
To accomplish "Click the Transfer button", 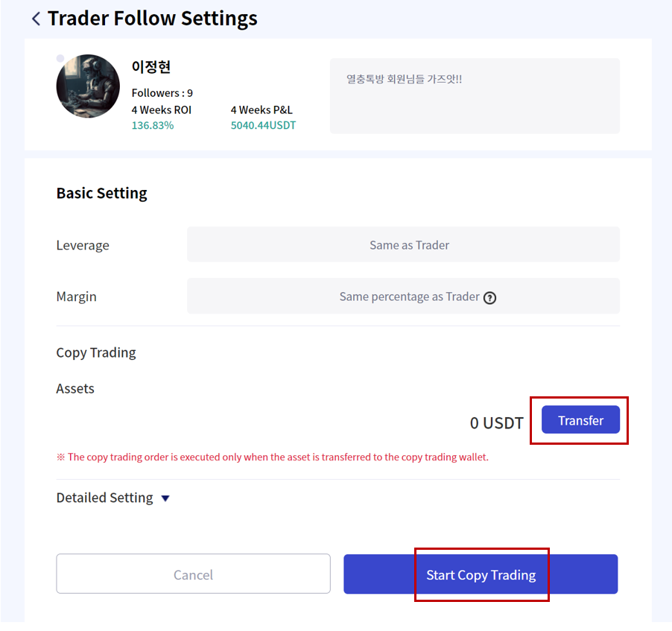I will (x=580, y=419).
